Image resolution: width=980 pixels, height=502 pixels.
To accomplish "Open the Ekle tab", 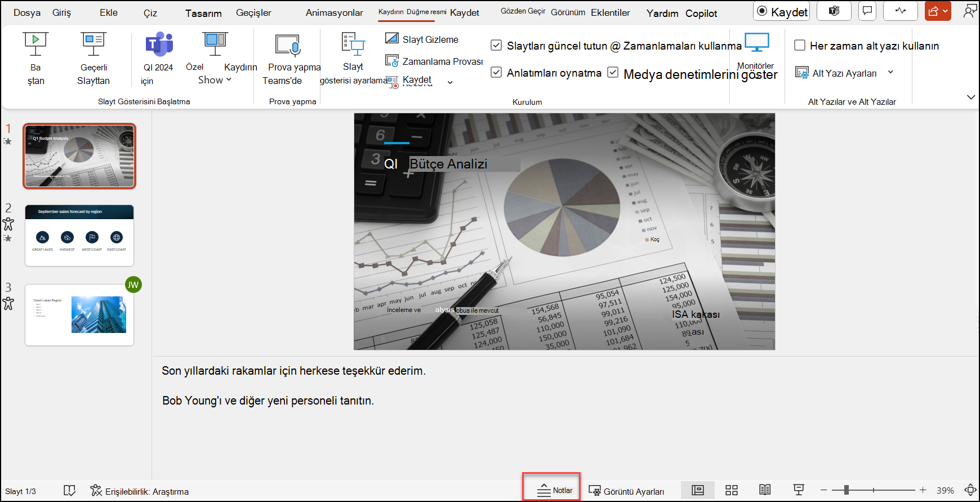I will (109, 12).
